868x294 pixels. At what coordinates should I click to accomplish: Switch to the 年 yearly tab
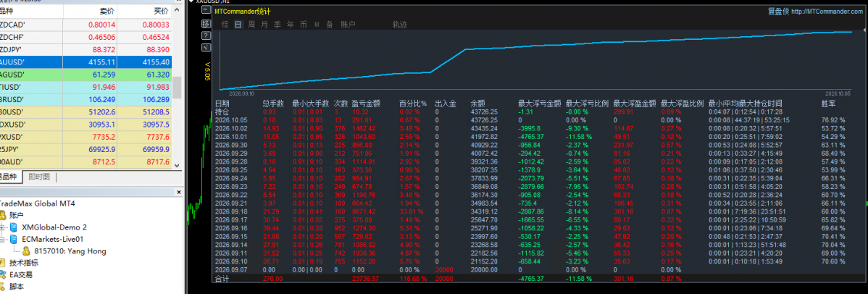[290, 25]
